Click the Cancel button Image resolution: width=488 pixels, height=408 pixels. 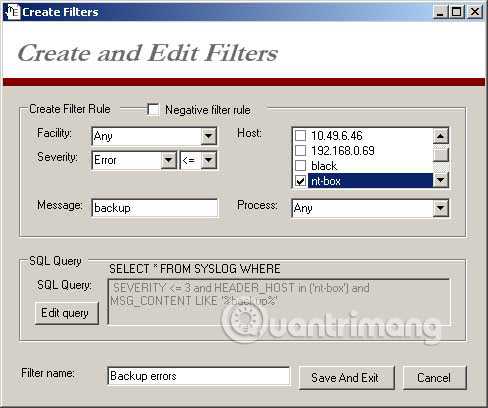click(435, 378)
